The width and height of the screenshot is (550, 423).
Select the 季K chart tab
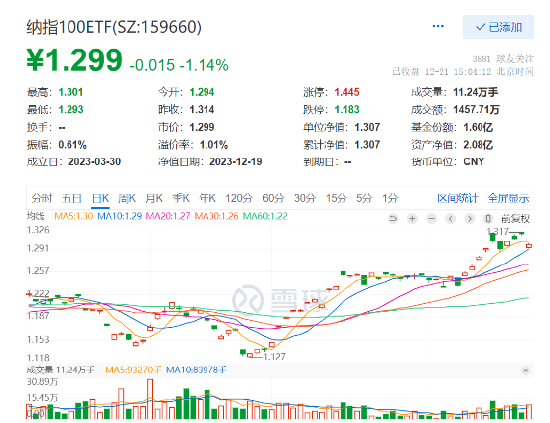181,198
